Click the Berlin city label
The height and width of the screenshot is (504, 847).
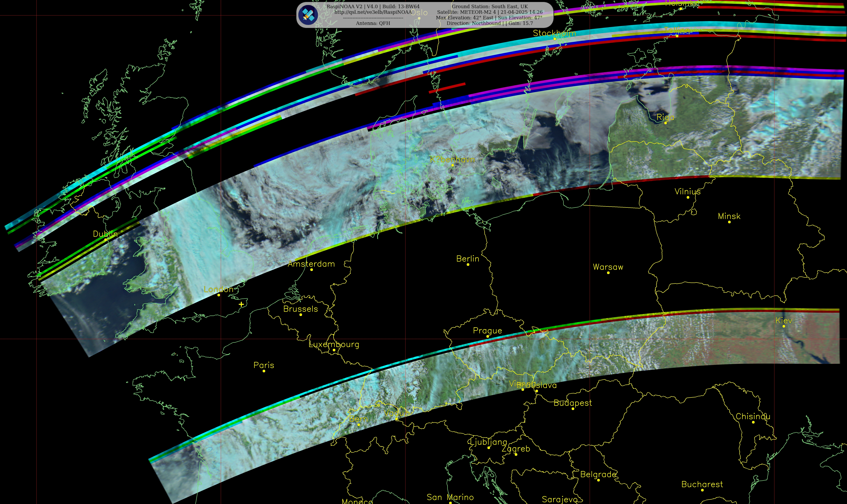click(x=468, y=259)
